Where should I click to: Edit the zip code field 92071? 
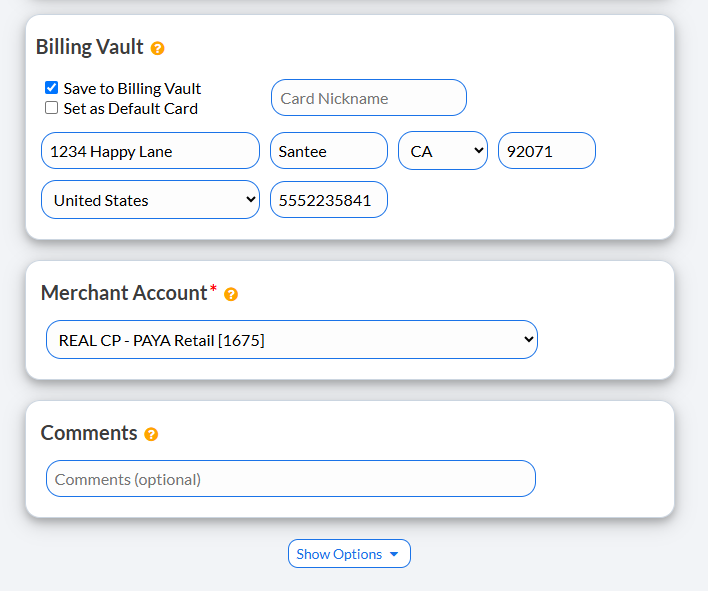pos(547,151)
